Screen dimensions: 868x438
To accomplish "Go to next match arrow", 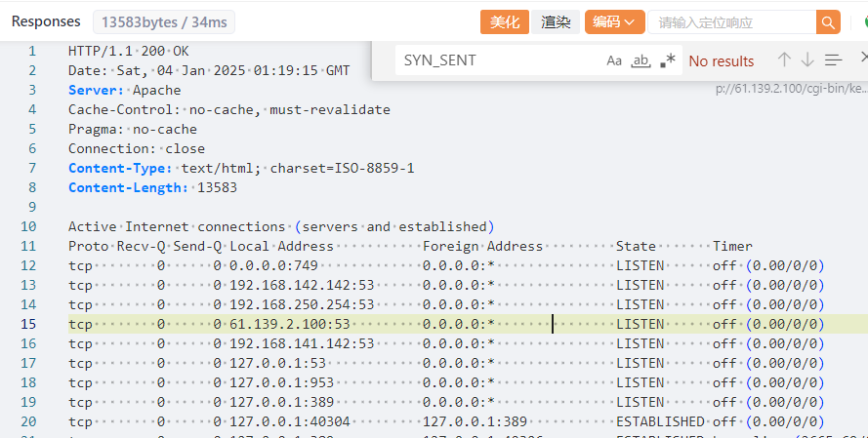I will (807, 60).
